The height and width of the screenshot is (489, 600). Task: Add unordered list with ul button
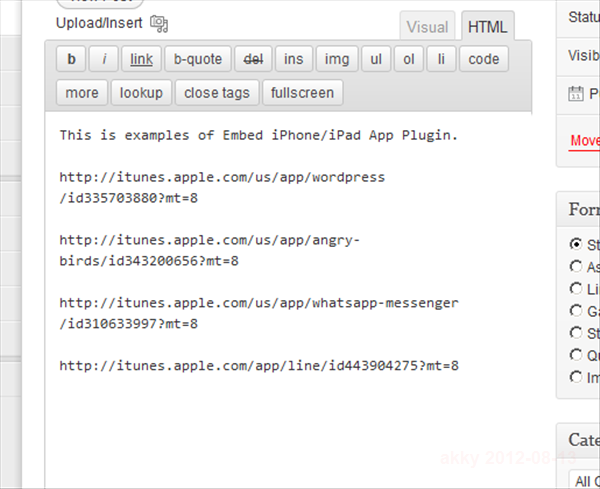coord(376,59)
